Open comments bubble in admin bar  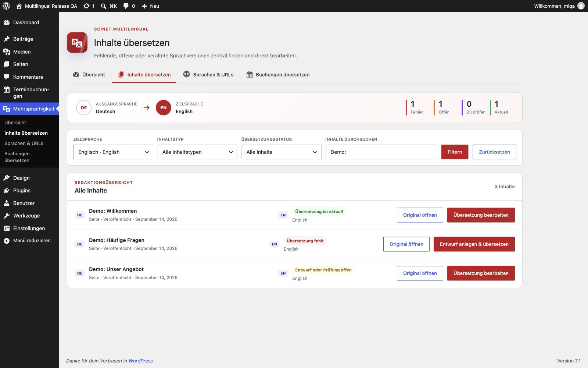(129, 6)
